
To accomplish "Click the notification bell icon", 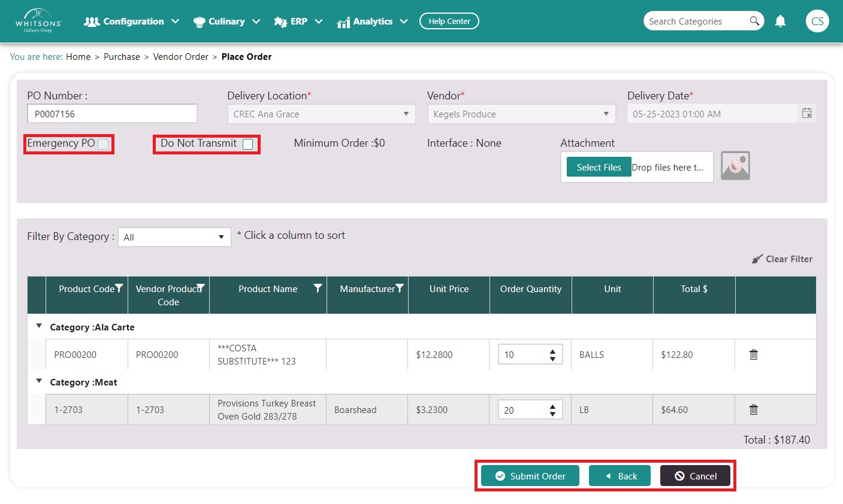I will tap(780, 22).
